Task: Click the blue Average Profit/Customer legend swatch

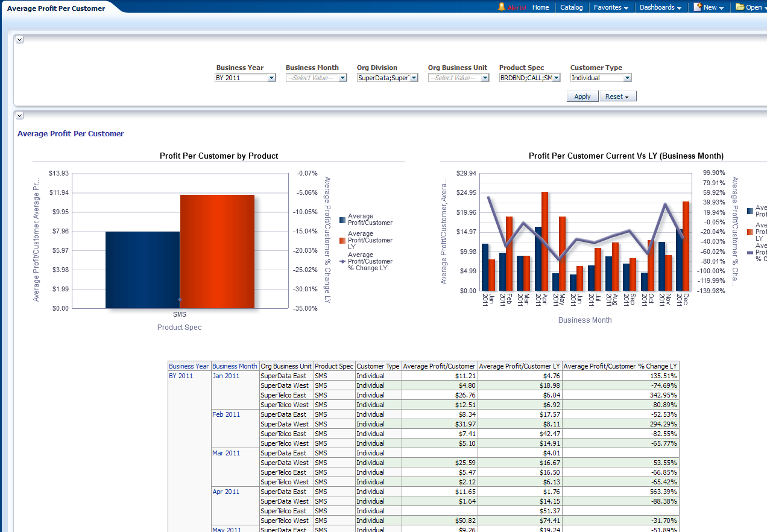Action: coord(342,220)
